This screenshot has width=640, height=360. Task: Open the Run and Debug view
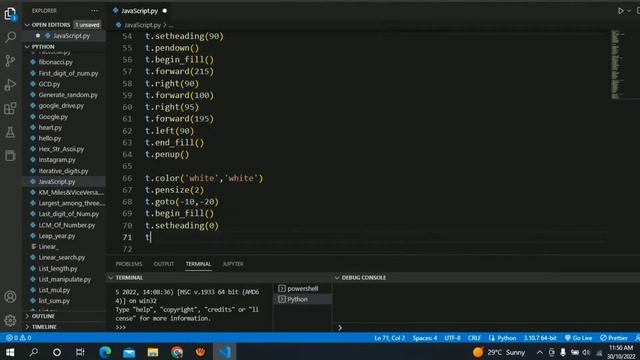[10, 85]
